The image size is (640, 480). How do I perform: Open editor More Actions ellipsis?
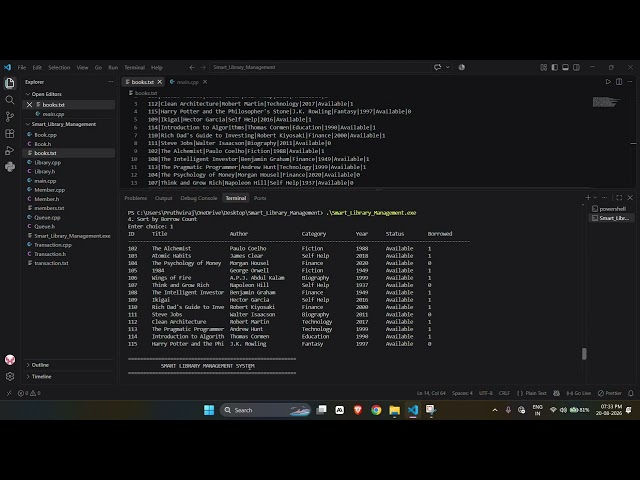click(x=630, y=82)
